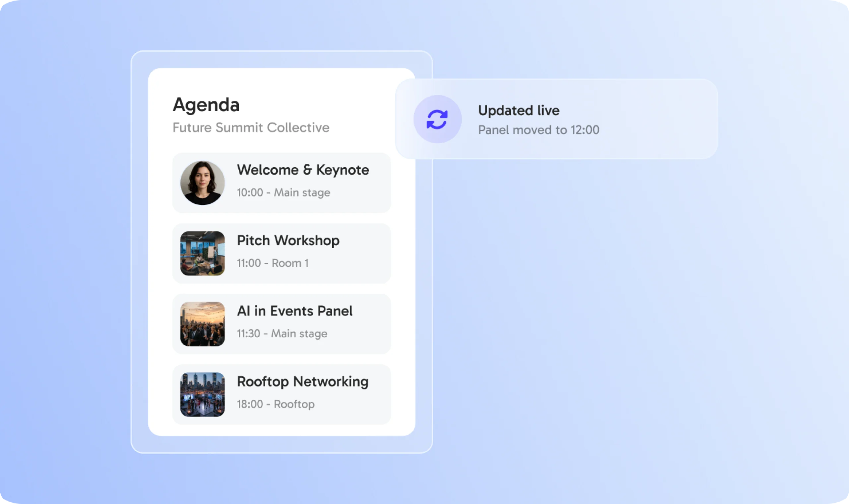849x504 pixels.
Task: Select the Pitch Workshop title text
Action: pyautogui.click(x=288, y=241)
